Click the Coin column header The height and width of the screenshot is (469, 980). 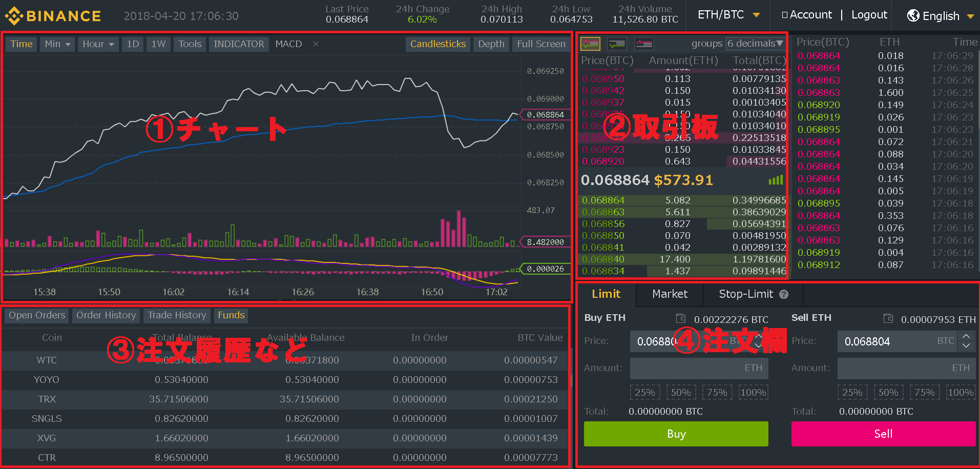(x=52, y=338)
